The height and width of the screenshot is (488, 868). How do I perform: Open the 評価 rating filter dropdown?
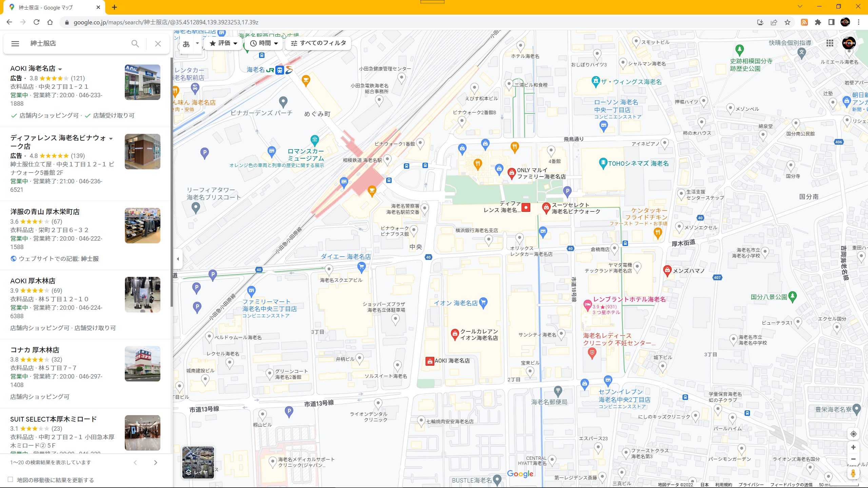point(223,43)
